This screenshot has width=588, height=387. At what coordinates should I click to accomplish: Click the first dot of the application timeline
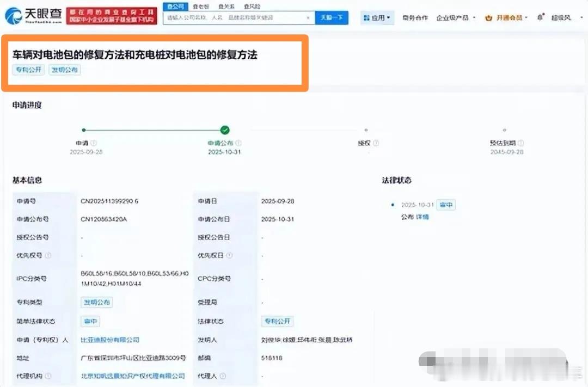(x=84, y=130)
